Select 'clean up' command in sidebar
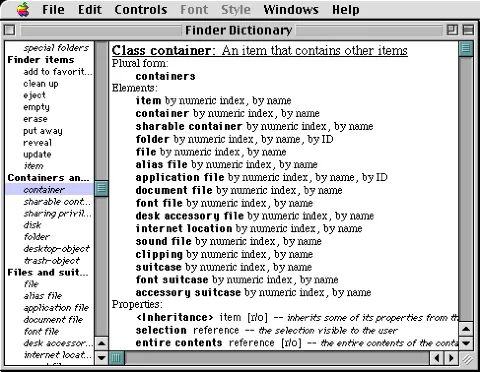The width and height of the screenshot is (480, 372). (41, 84)
